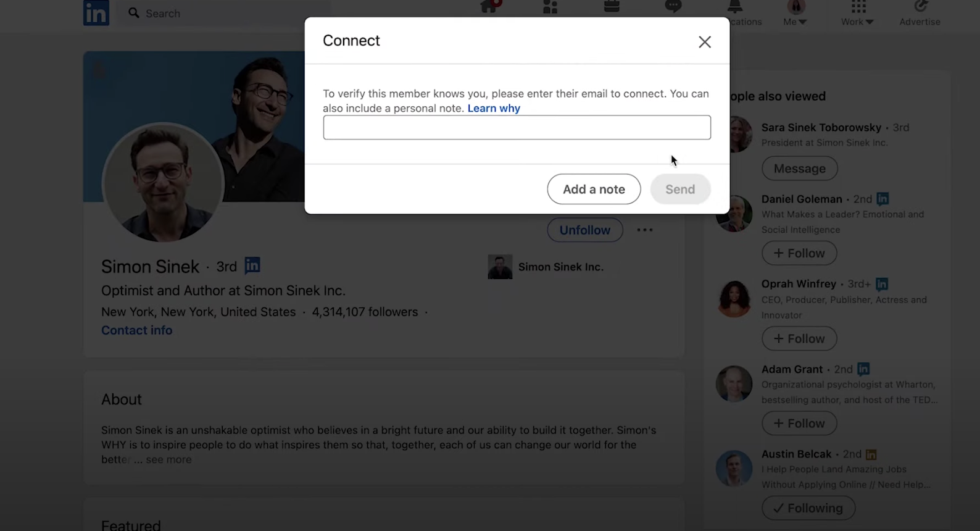This screenshot has width=980, height=531.
Task: Click the LinkedIn badge next to Oprah Winfrey
Action: [x=882, y=284]
